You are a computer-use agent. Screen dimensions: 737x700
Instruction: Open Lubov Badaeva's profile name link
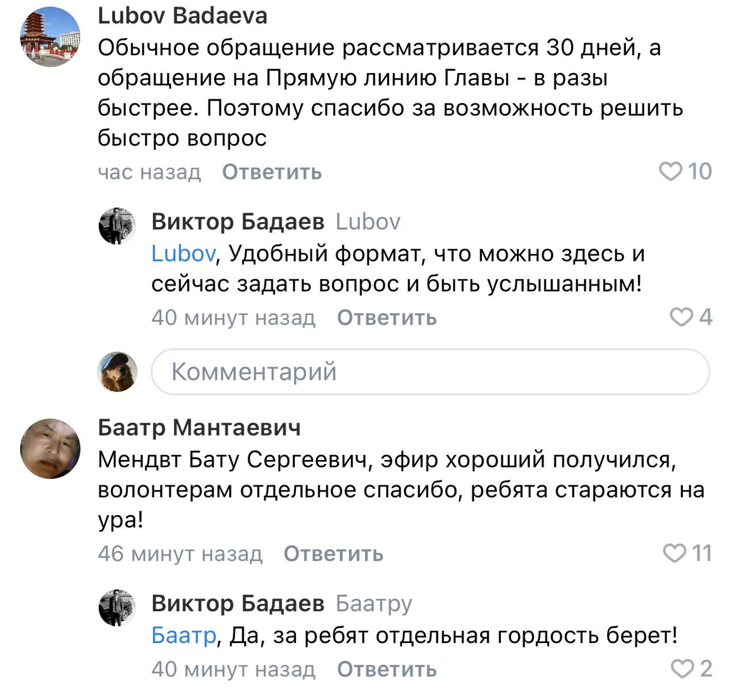183,16
